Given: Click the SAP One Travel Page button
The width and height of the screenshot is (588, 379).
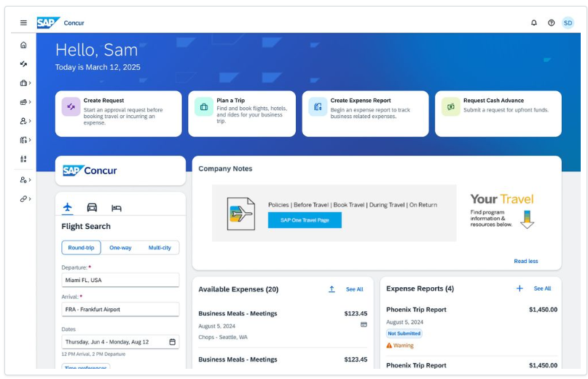Looking at the screenshot, I should (x=305, y=220).
